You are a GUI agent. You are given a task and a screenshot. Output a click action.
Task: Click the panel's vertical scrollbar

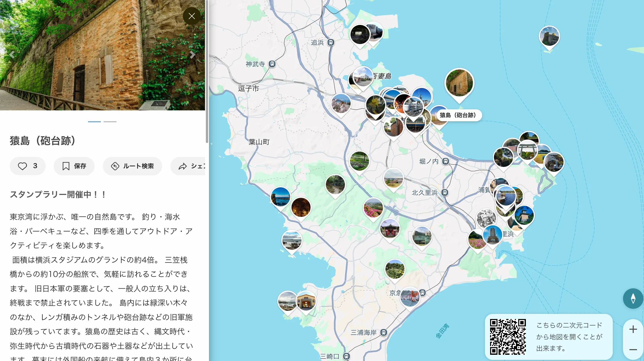(207, 72)
